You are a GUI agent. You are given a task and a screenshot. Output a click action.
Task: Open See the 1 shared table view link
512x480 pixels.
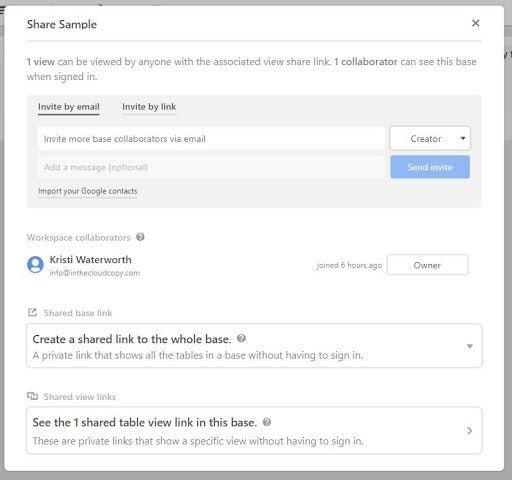(x=254, y=430)
